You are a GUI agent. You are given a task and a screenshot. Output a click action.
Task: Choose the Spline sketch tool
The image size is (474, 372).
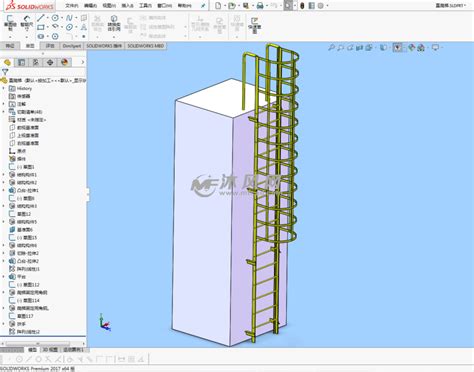69,18
